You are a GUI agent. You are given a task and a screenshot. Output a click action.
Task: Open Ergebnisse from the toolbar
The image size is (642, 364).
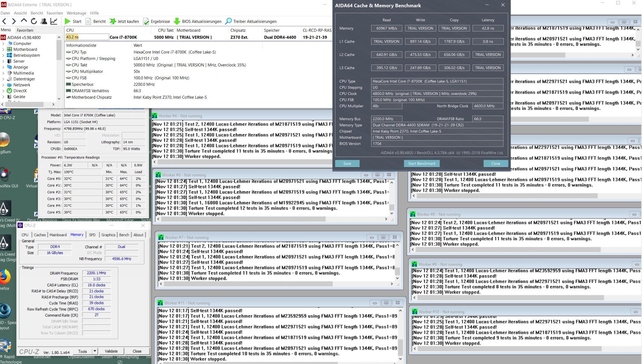tap(156, 21)
